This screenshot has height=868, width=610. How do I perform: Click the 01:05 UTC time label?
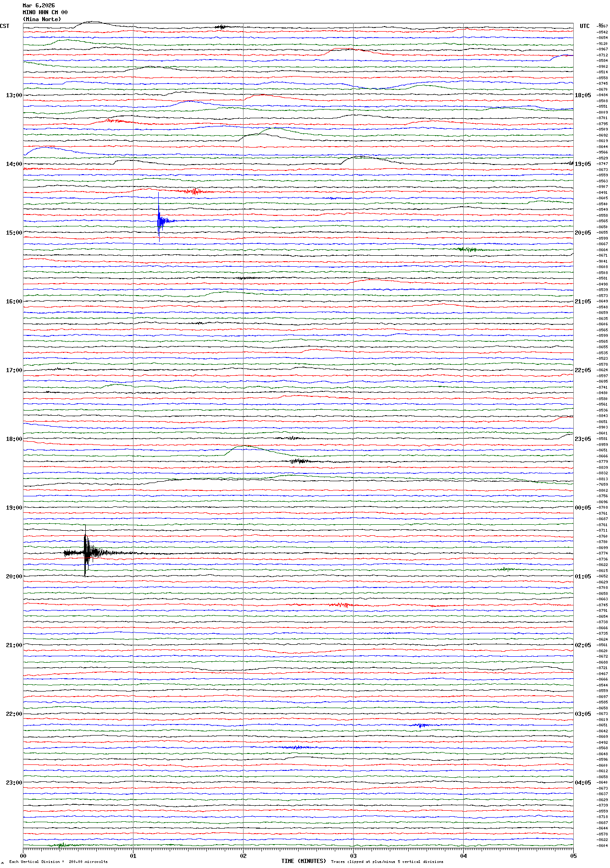tap(582, 577)
